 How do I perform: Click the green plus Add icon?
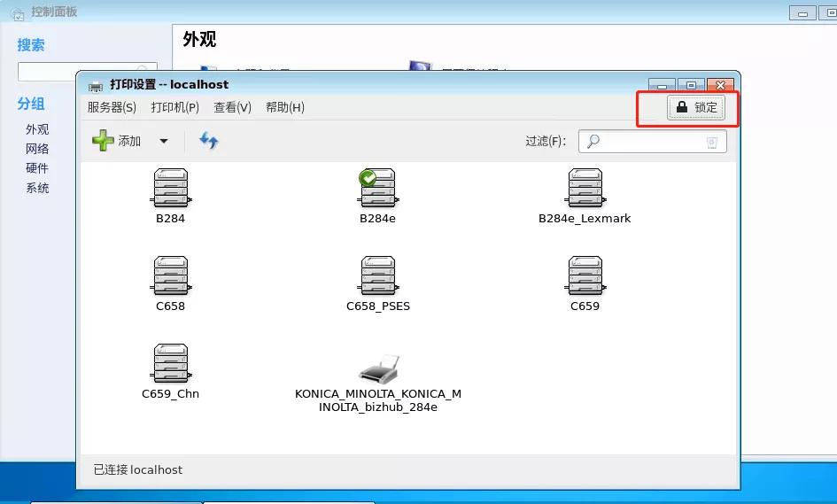coord(103,141)
